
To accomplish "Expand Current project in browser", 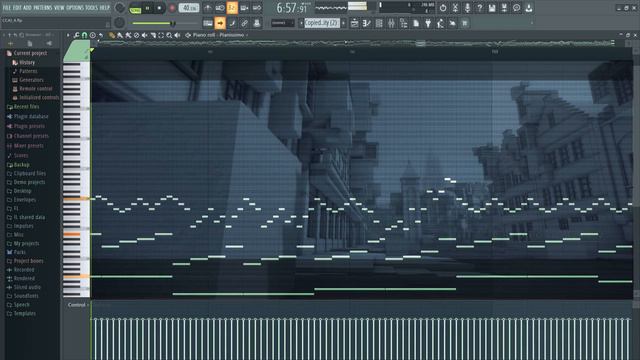I will (x=27, y=53).
